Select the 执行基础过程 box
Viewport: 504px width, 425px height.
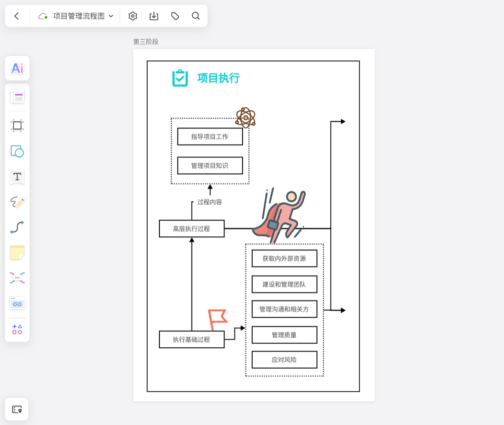pyautogui.click(x=192, y=339)
